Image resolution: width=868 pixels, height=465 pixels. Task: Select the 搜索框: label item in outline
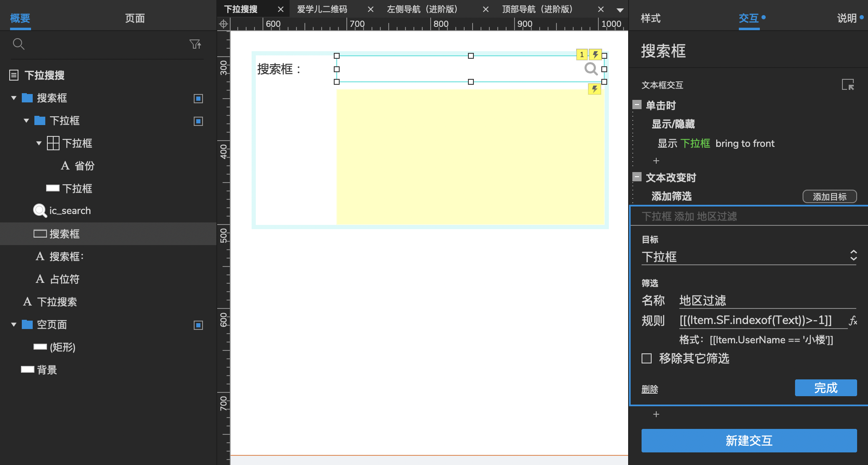tap(67, 256)
